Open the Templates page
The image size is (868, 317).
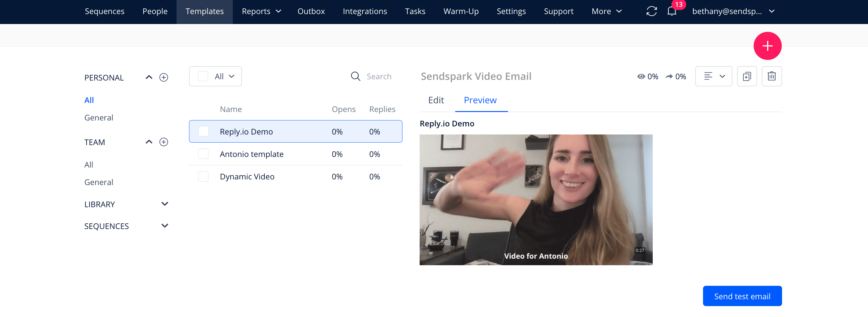coord(205,12)
